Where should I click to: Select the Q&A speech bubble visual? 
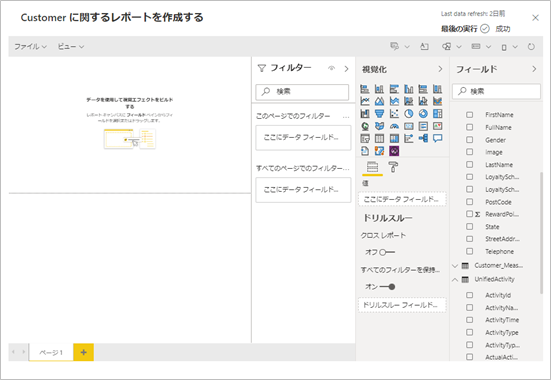pyautogui.click(x=437, y=139)
